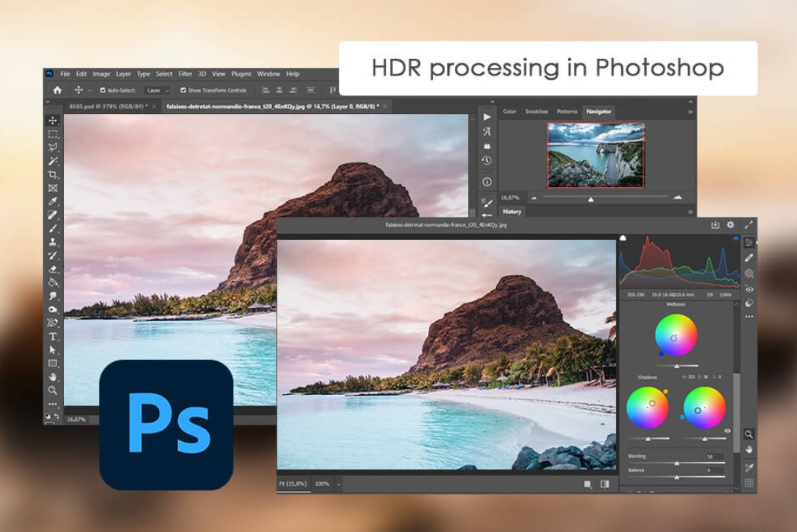
Task: Select the Lasso tool
Action: click(x=53, y=148)
